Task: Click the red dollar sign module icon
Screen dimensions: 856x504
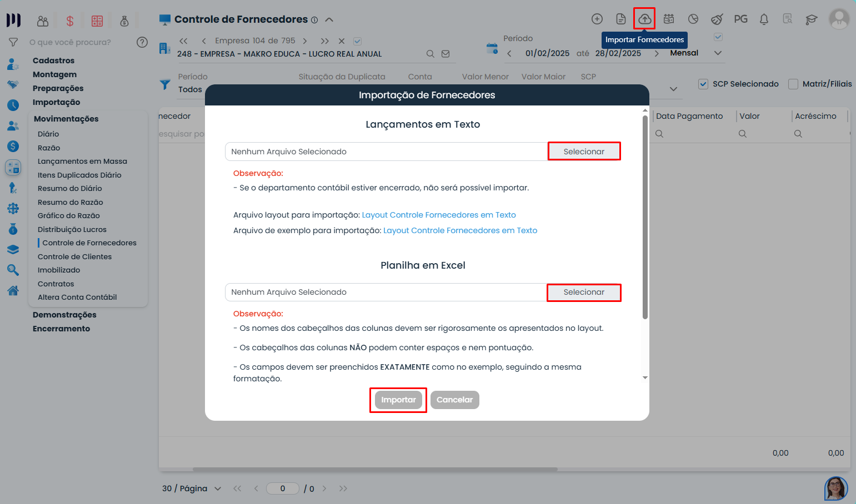Action: (70, 21)
